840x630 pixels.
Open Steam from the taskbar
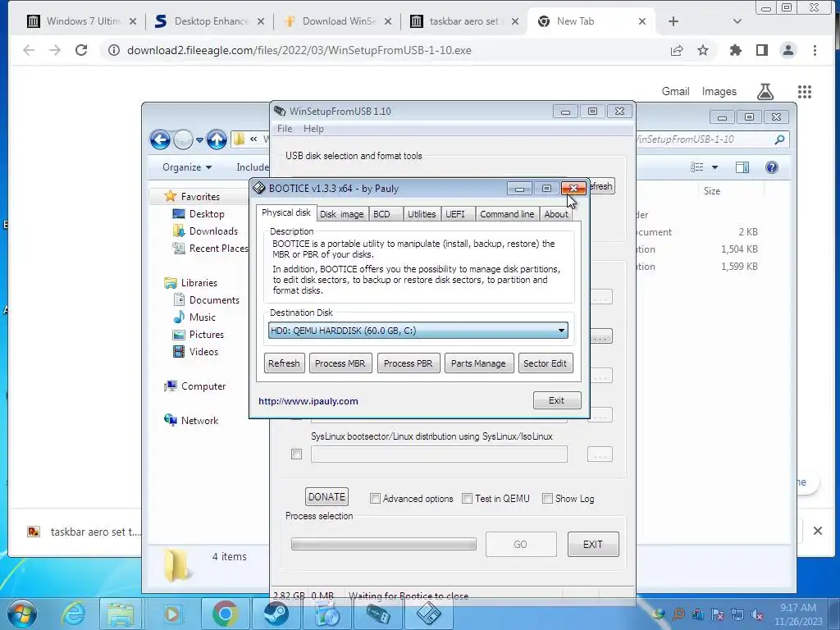click(x=276, y=614)
